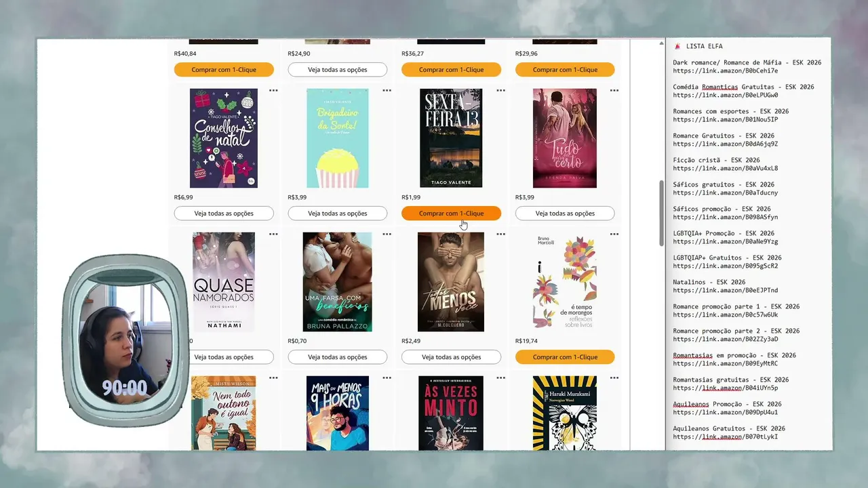Buy É tempo de morangos with 1-Clique
868x488 pixels.
[565, 357]
